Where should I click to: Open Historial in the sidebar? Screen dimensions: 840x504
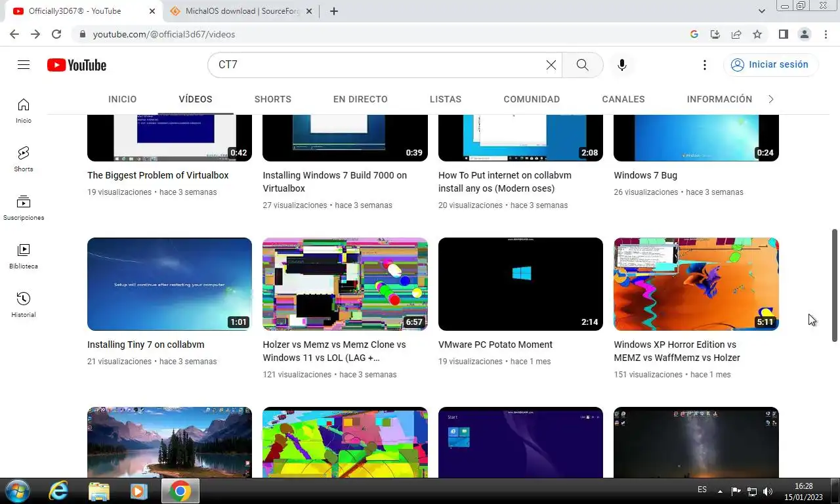click(x=24, y=305)
